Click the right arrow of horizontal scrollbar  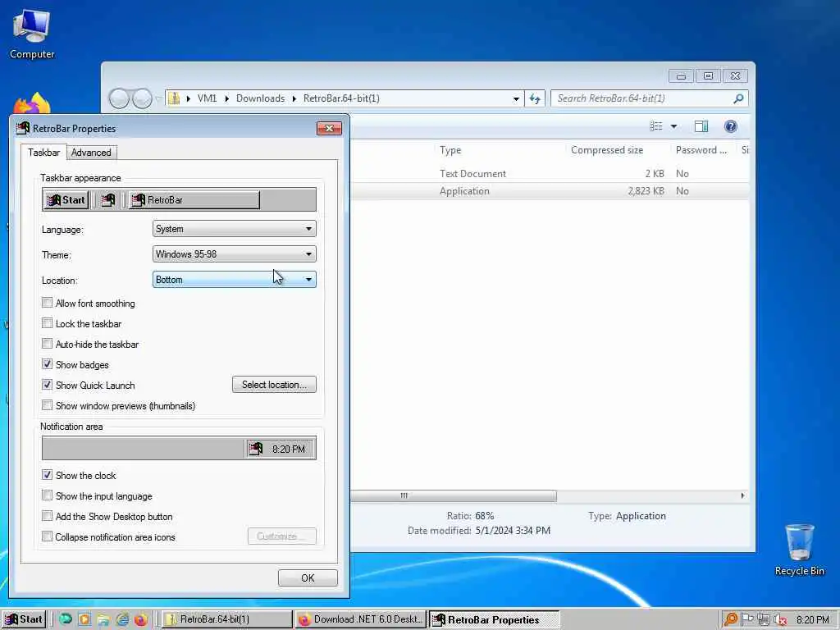742,496
